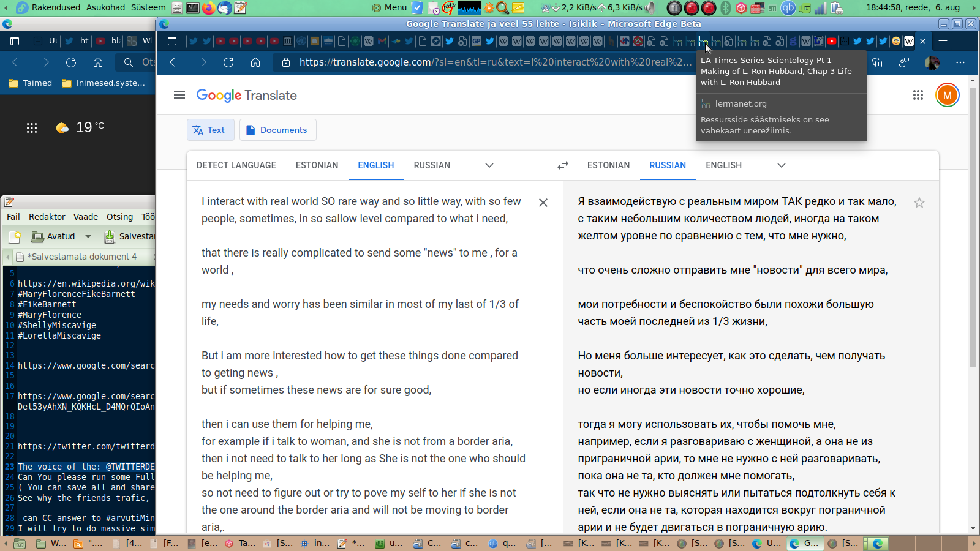Select English as source language
980x551 pixels.
pos(376,165)
